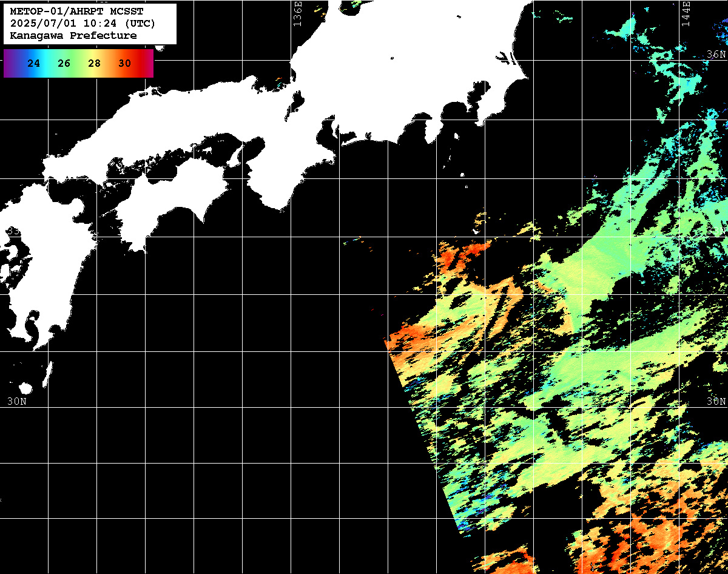Click the 26 value on the color scale

(x=64, y=63)
